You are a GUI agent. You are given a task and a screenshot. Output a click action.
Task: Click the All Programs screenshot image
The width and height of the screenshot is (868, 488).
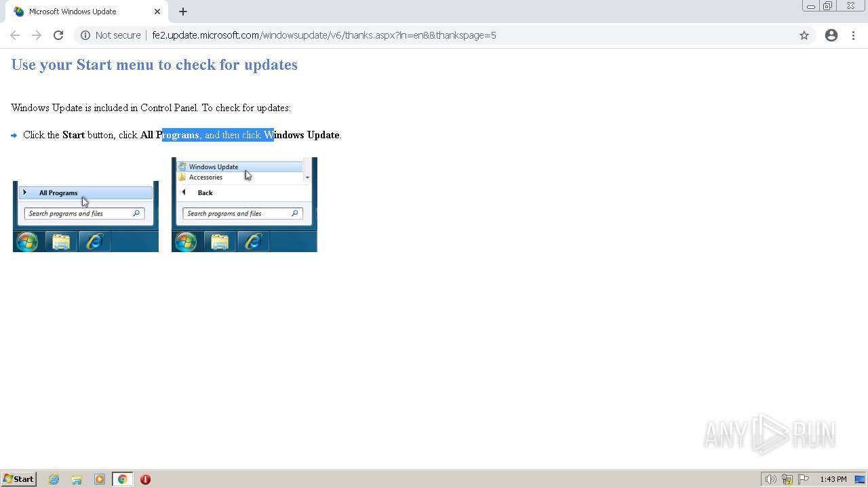pos(85,216)
